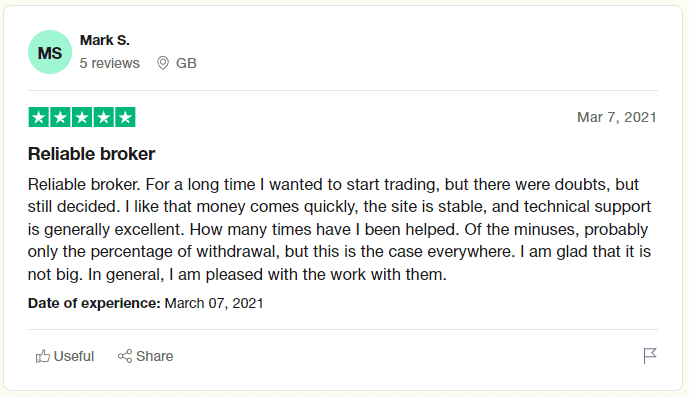Click the second green rating star

click(60, 117)
